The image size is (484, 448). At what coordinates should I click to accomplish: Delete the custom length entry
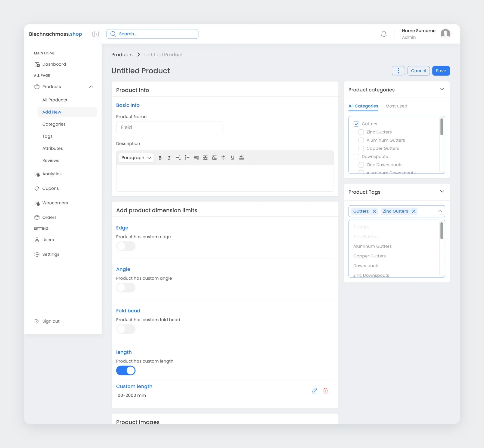pos(325,391)
